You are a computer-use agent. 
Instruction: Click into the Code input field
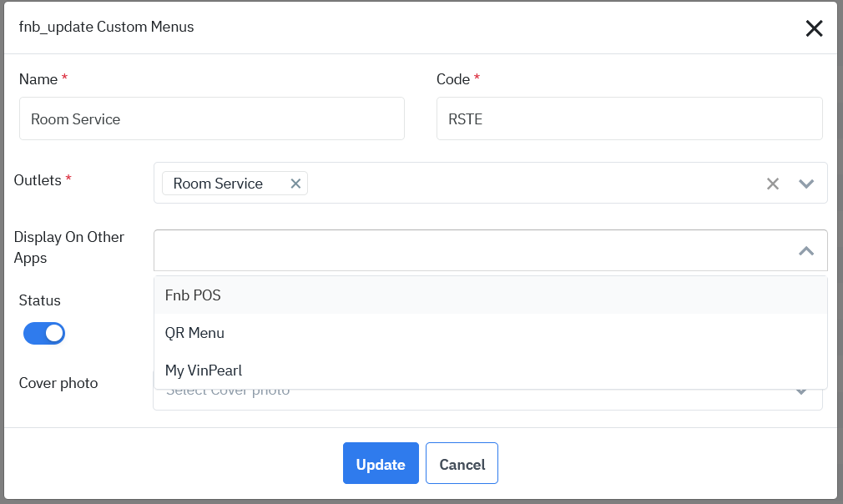click(629, 118)
